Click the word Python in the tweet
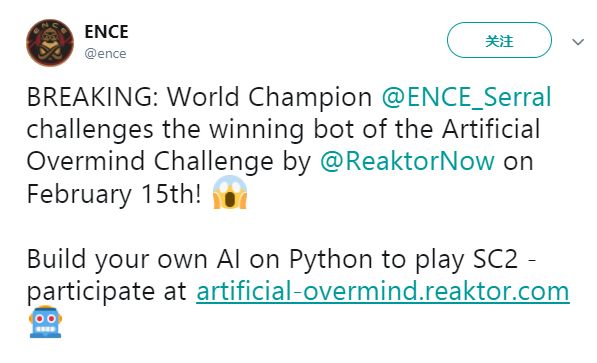 pyautogui.click(x=330, y=260)
